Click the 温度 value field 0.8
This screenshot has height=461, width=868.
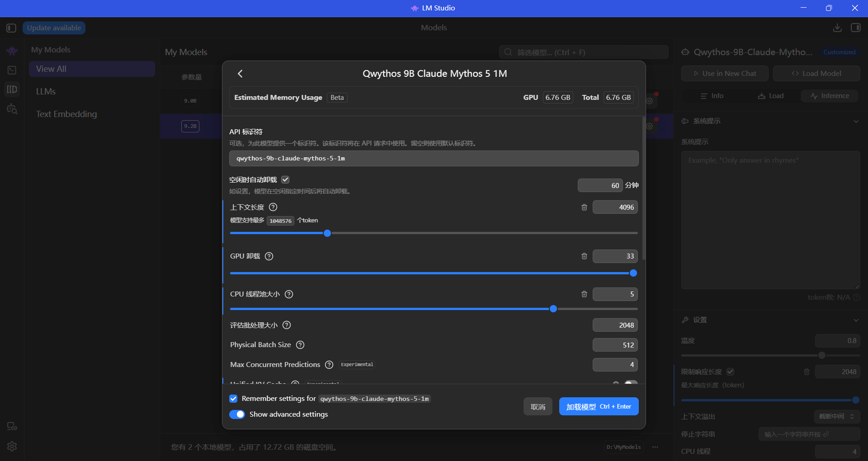[x=837, y=341]
